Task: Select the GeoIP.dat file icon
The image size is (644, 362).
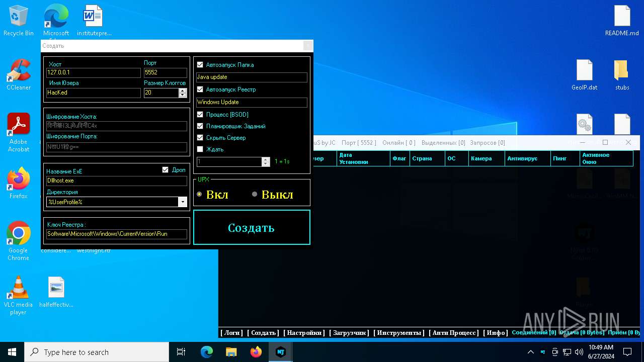Action: 585,74
